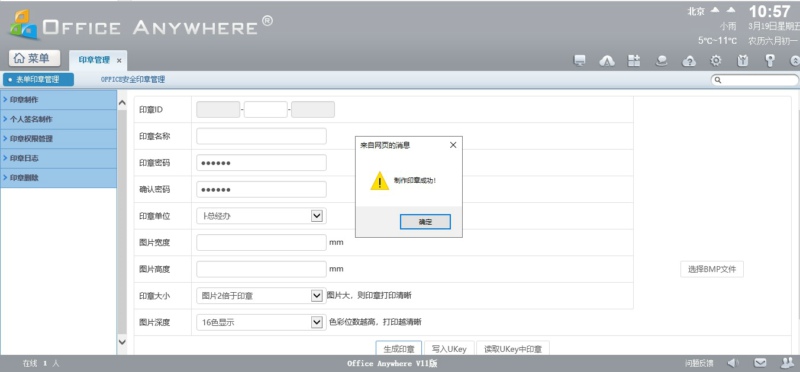Click the 选择BMP文件 button
The width and height of the screenshot is (800, 372).
pyautogui.click(x=712, y=269)
